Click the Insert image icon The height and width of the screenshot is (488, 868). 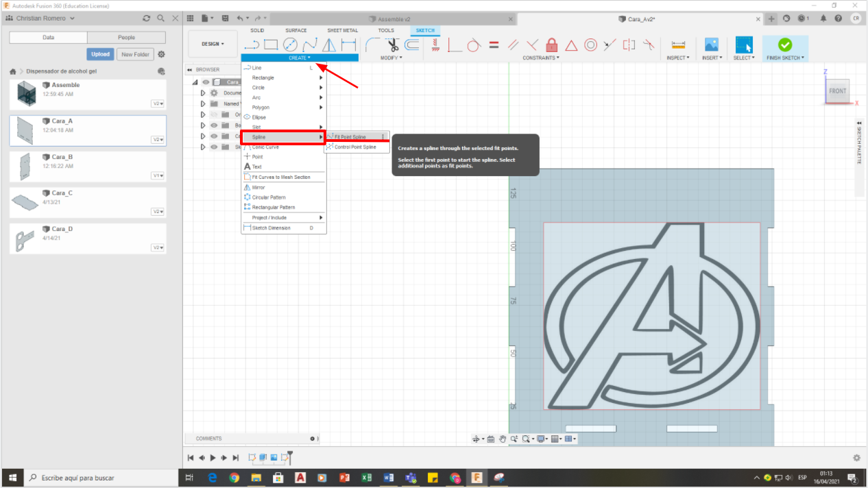coord(712,45)
